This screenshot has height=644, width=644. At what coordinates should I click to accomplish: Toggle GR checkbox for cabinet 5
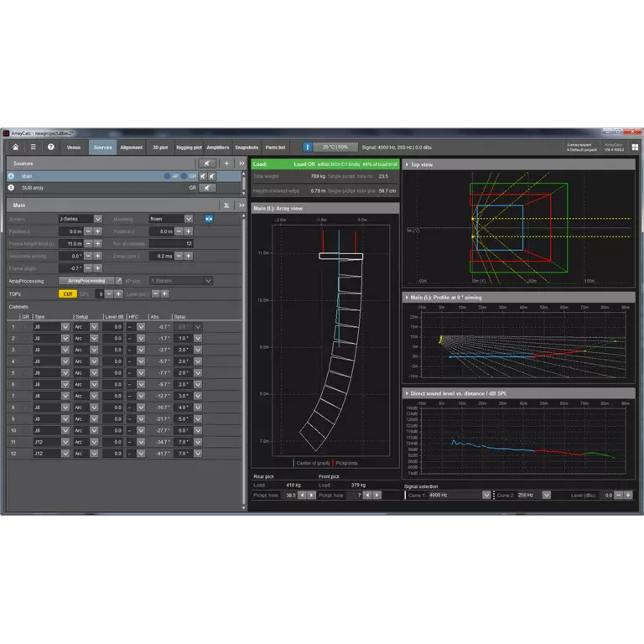[x=25, y=373]
